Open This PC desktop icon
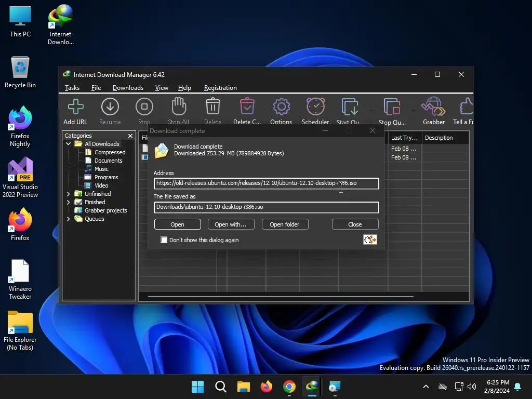This screenshot has height=399, width=532. click(20, 21)
